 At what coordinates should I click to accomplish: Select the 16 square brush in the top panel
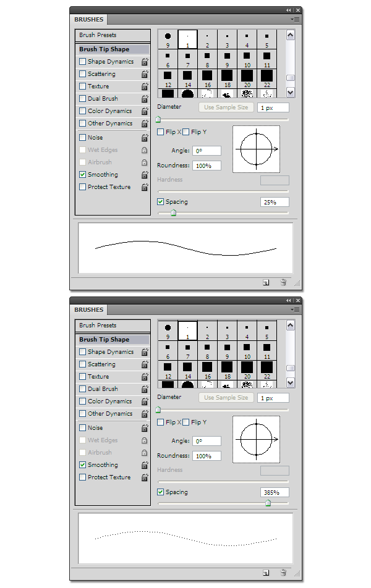pos(207,79)
